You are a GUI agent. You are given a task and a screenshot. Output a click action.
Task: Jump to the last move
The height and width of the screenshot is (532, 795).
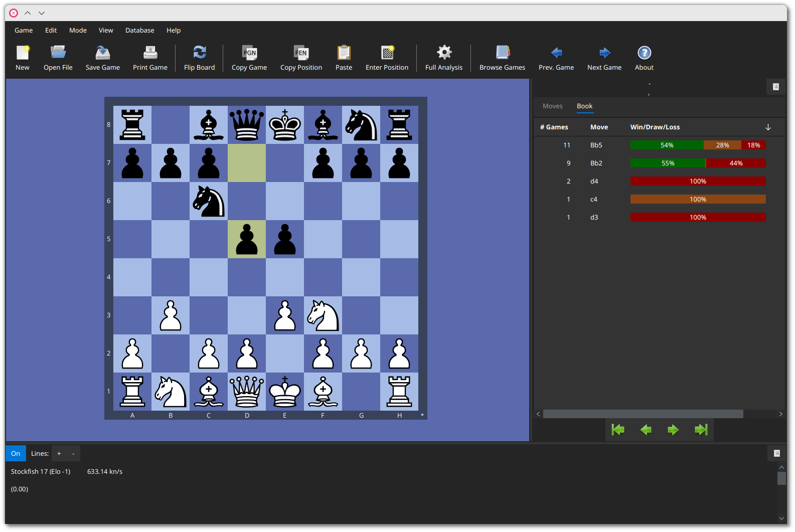pos(701,430)
